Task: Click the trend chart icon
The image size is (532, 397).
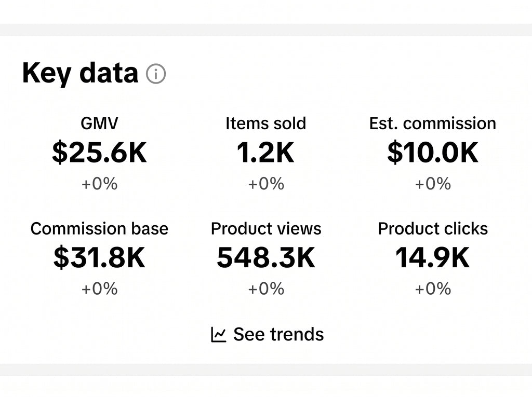Action: click(x=219, y=335)
